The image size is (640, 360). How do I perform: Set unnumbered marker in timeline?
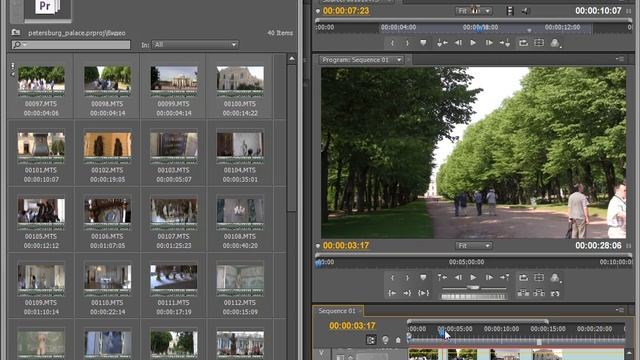398,340
